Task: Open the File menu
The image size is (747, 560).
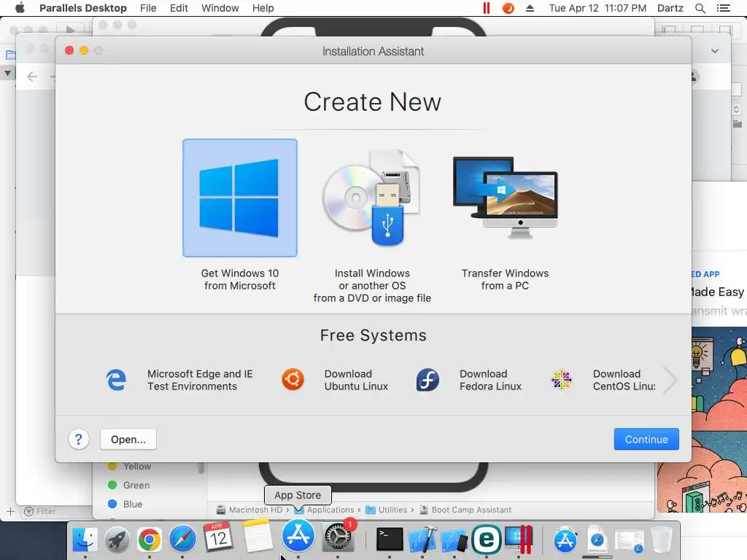Action: pyautogui.click(x=148, y=8)
